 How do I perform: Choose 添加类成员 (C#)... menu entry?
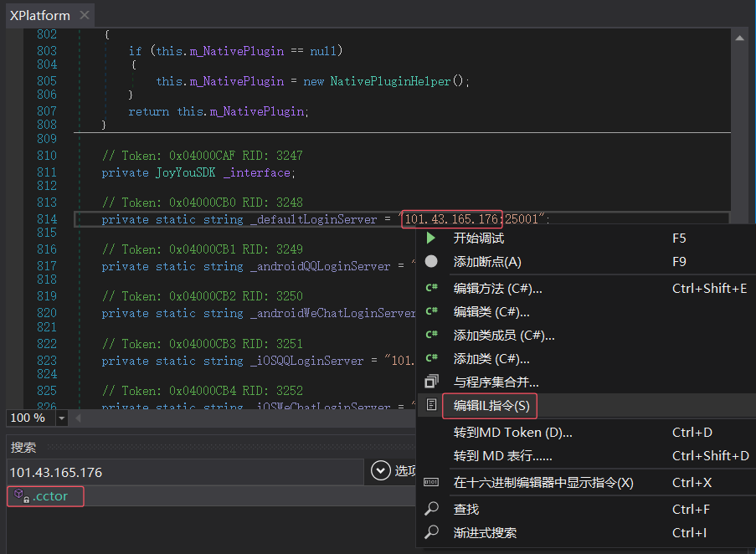(504, 336)
